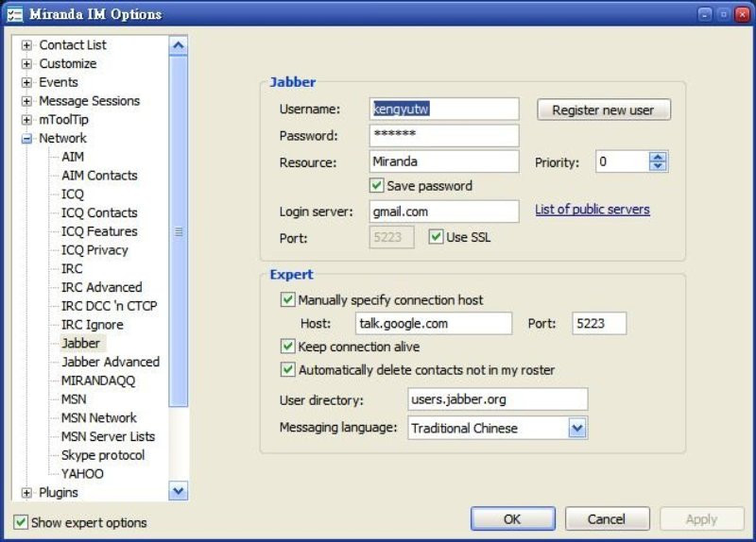Screen dimensions: 756x542
Task: Toggle the Use SSL checkbox
Action: coord(436,237)
